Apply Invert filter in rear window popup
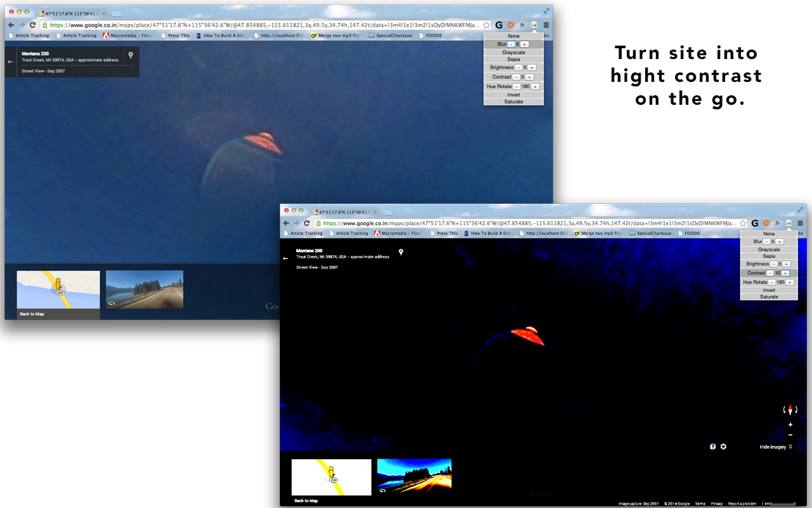812x508 pixels. tap(514, 95)
